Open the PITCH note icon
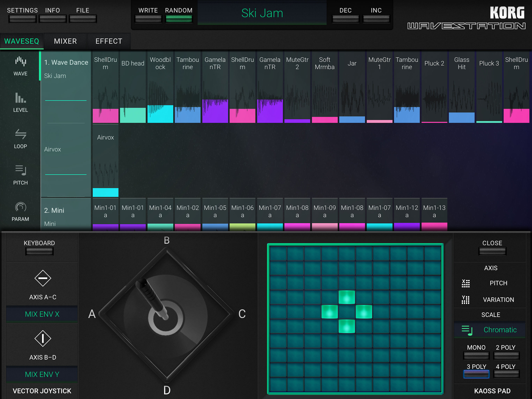This screenshot has height=399, width=532. (x=20, y=171)
